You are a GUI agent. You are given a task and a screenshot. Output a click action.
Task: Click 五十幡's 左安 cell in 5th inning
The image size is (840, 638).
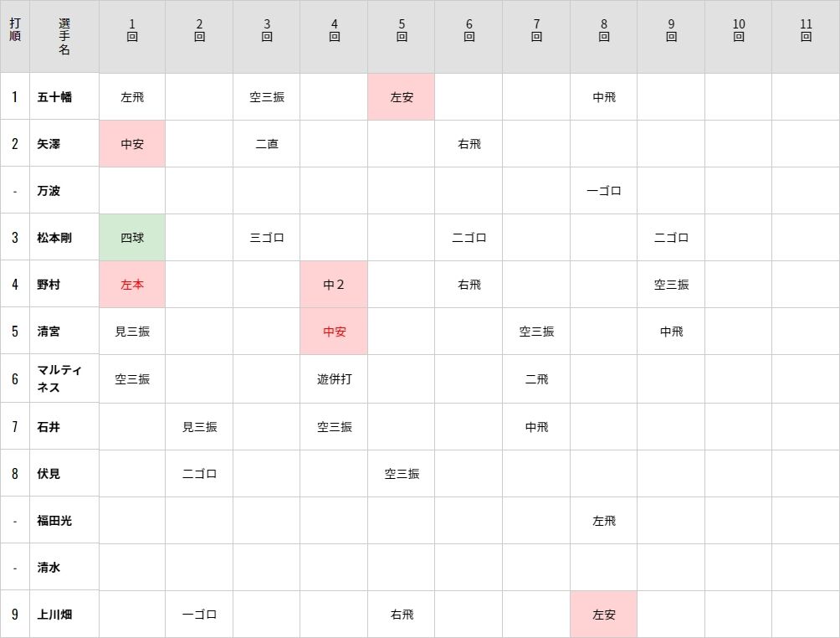[402, 97]
